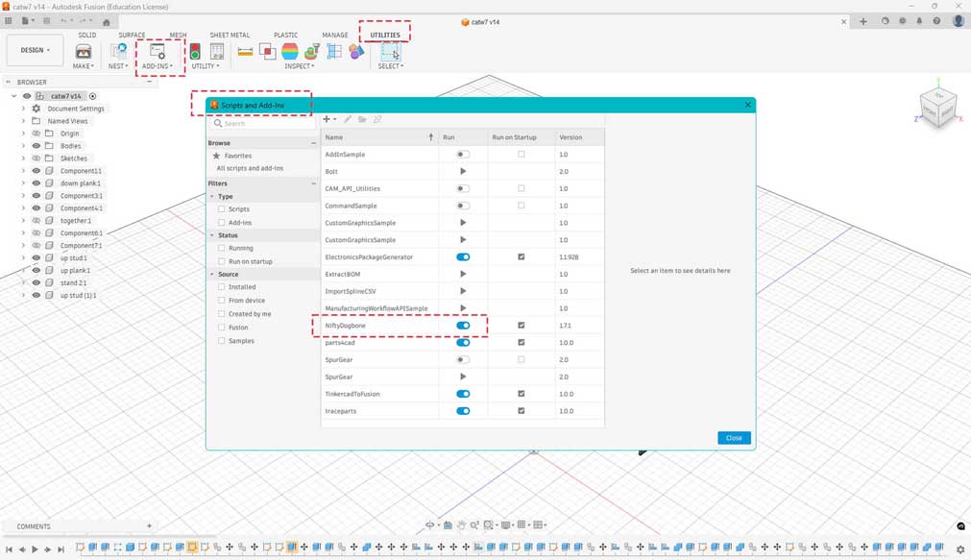This screenshot has height=560, width=971.
Task: Click the Close button in dialog
Action: tap(734, 438)
